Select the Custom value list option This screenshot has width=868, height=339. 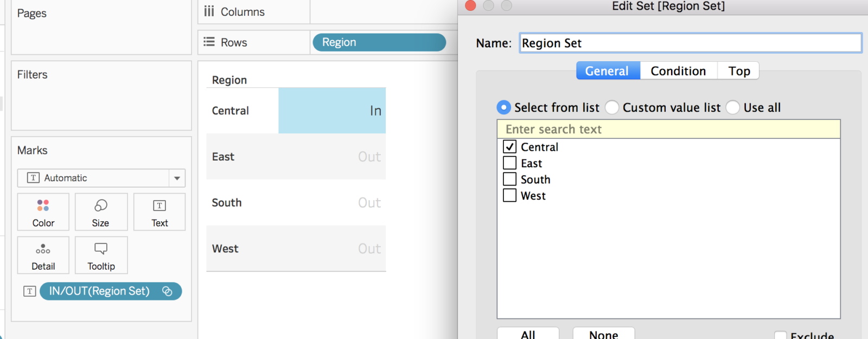[x=612, y=107]
